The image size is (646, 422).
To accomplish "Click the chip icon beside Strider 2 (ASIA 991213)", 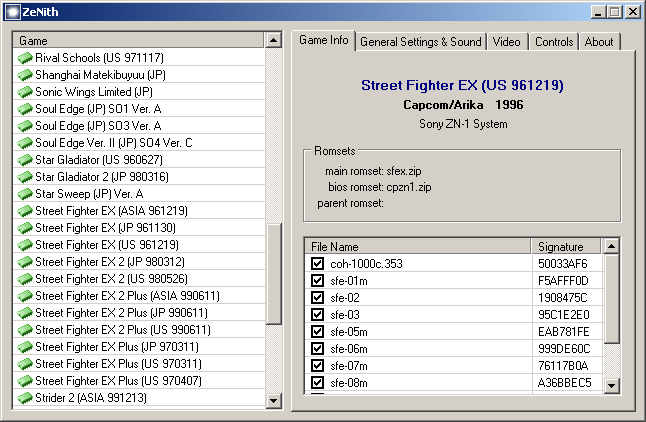I will coord(25,398).
